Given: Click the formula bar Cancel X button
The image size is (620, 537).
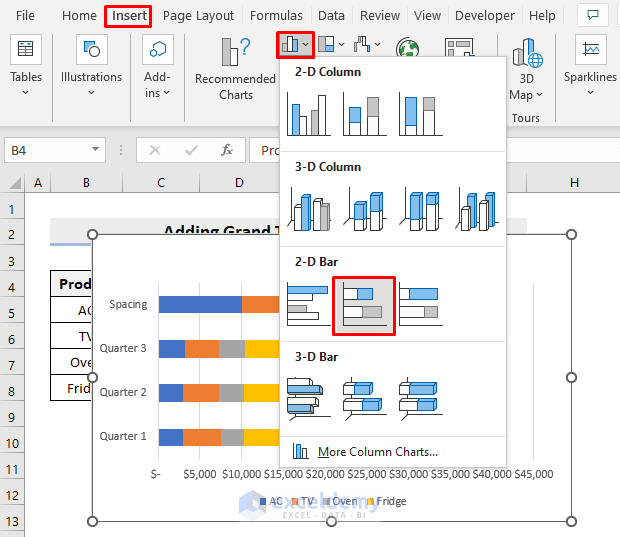Looking at the screenshot, I should coord(155,150).
